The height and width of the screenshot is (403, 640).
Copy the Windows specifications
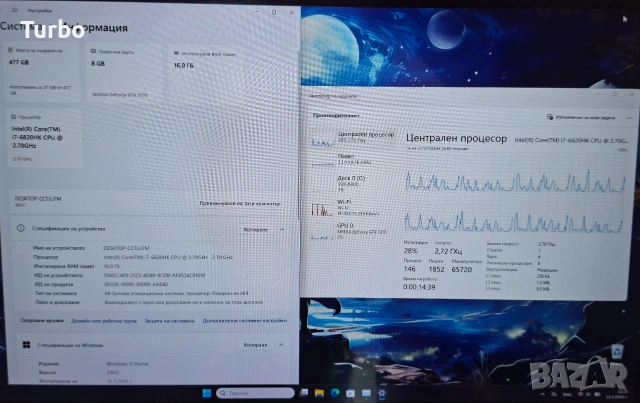pyautogui.click(x=256, y=345)
